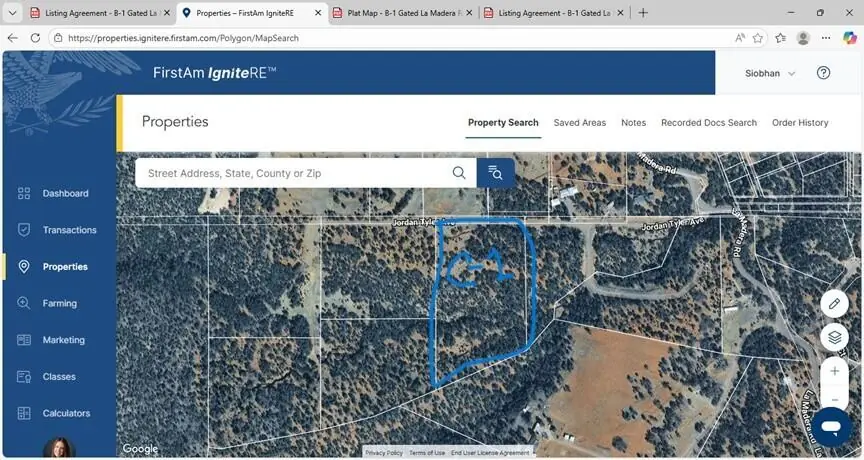Open the browser profile avatar icon
The height and width of the screenshot is (460, 864).
pyautogui.click(x=803, y=38)
